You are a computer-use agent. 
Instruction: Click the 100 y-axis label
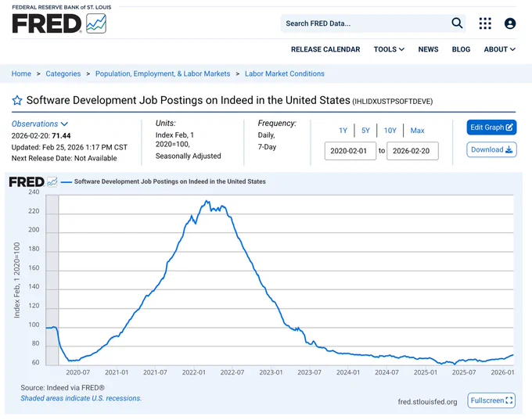[x=34, y=325]
